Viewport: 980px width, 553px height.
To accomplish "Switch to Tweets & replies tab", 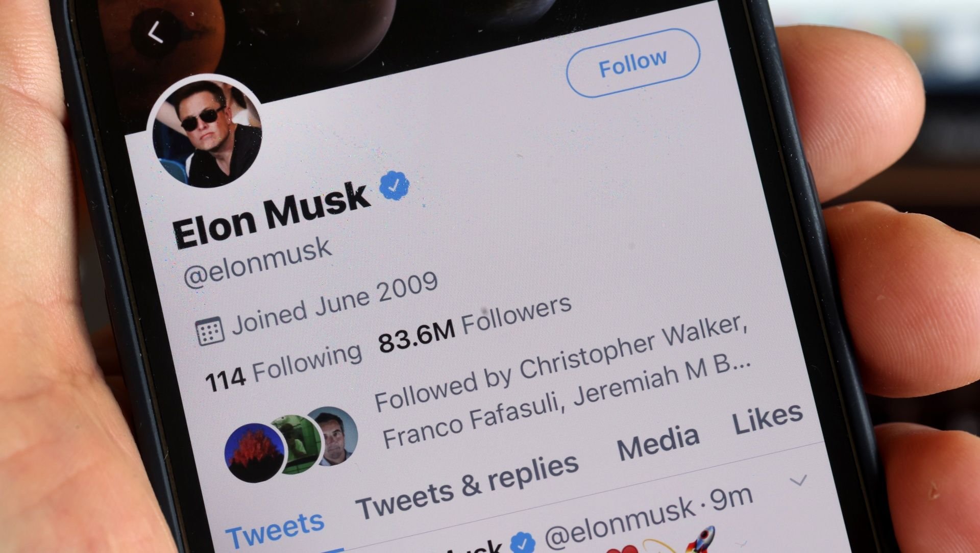I will [x=468, y=487].
